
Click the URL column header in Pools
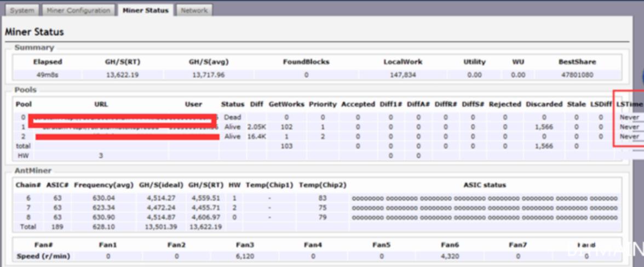(x=101, y=104)
